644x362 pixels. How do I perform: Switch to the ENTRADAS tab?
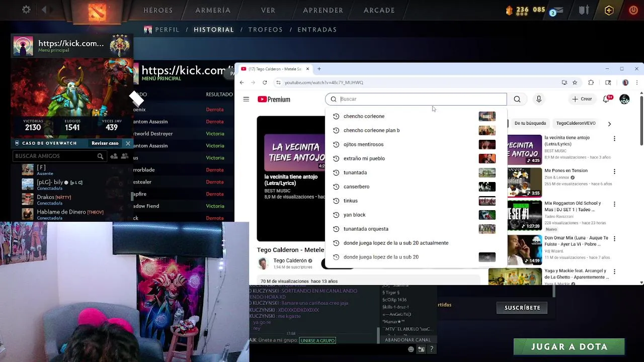(317, 30)
